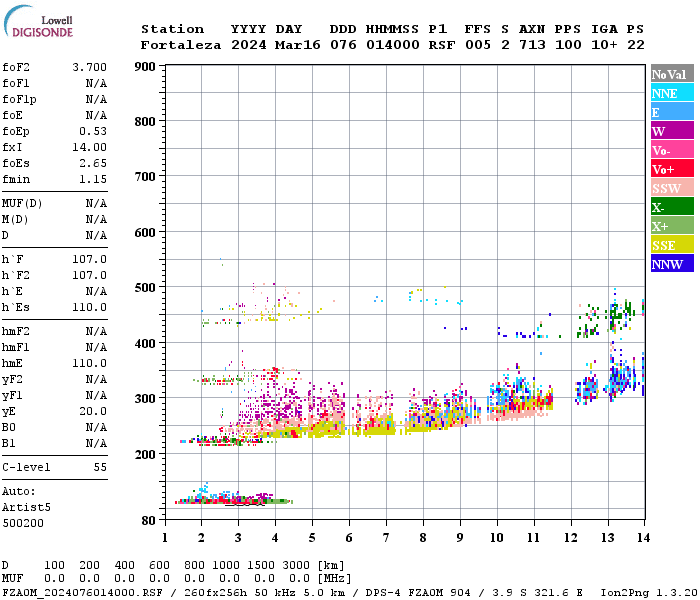Click the 1 MHz frequency axis label
The image size is (700, 600).
click(165, 538)
